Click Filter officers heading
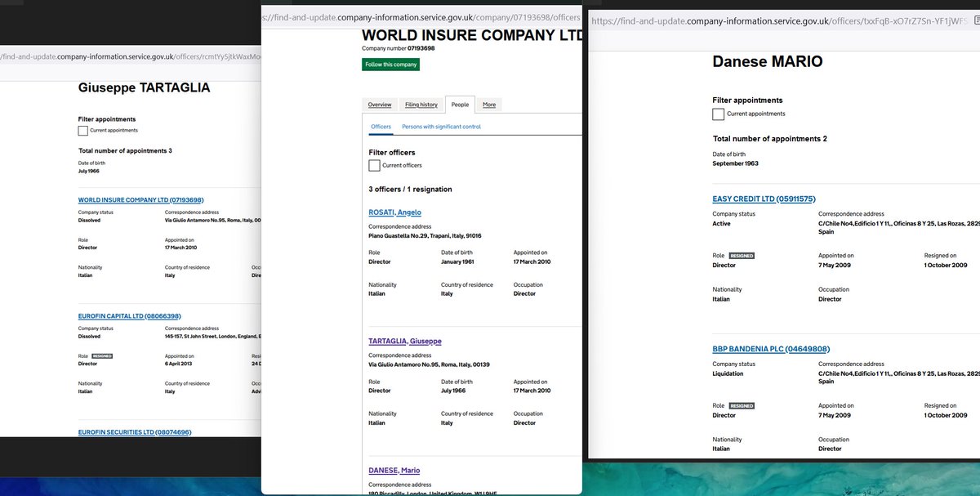 (x=392, y=153)
